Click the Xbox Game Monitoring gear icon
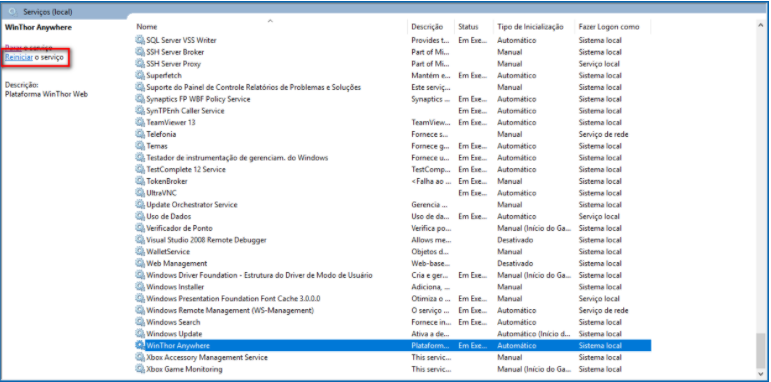This screenshot has width=771, height=382. pyautogui.click(x=140, y=369)
